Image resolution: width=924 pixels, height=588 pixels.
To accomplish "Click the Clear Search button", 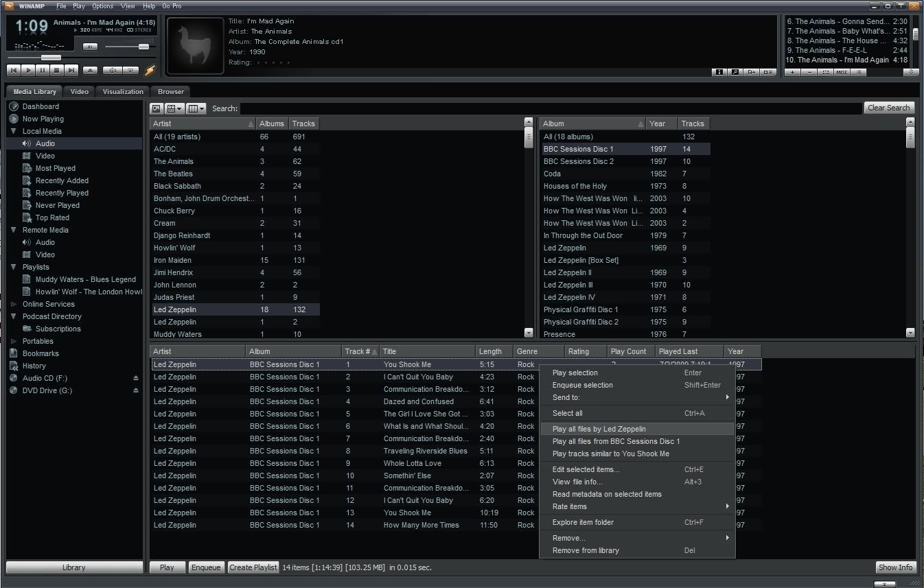I will [888, 108].
